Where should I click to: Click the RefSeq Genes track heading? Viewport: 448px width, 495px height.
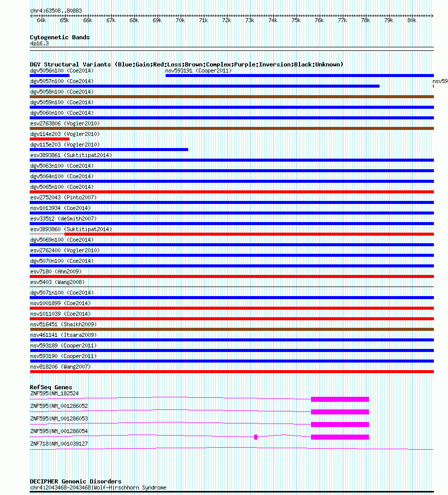click(x=51, y=387)
